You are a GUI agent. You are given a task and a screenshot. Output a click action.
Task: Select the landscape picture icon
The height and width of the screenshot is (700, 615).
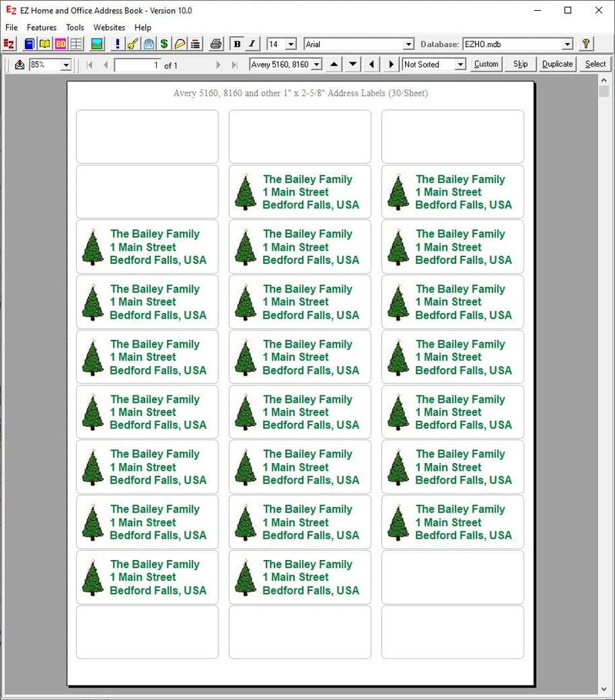pos(97,44)
